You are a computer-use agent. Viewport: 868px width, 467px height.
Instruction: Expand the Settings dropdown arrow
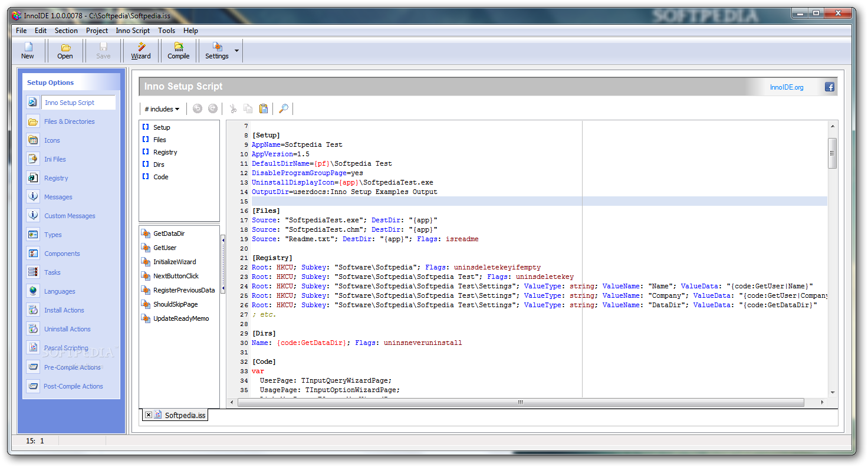point(237,51)
